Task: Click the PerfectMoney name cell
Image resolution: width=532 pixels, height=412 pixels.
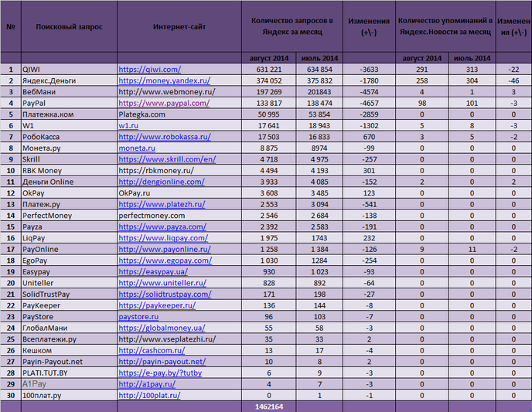Action: click(70, 216)
